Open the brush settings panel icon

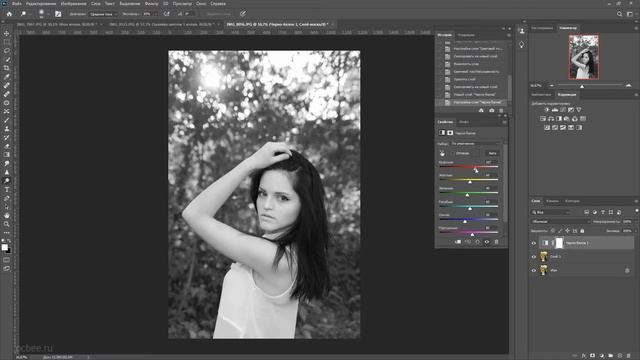(58, 14)
